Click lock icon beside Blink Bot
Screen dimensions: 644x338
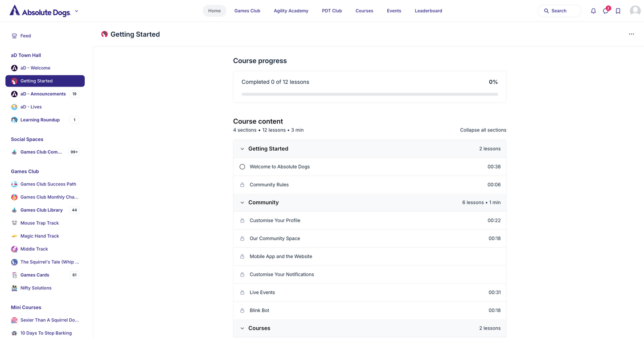[242, 310]
